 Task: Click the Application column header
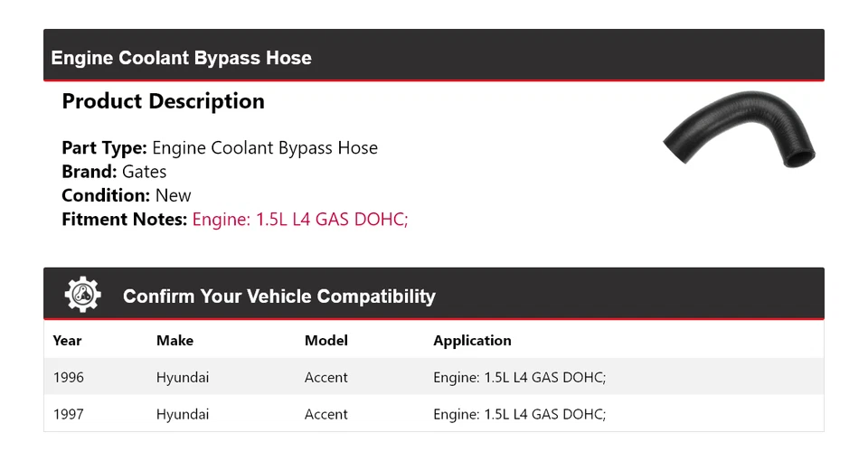tap(472, 341)
